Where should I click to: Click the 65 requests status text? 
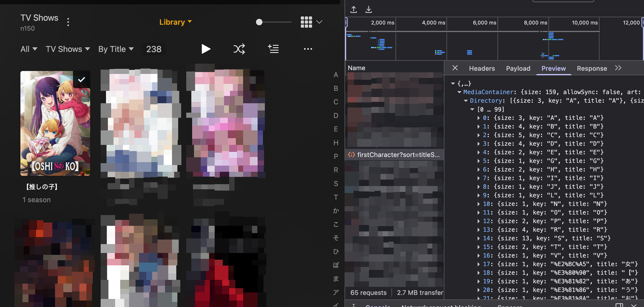point(368,293)
